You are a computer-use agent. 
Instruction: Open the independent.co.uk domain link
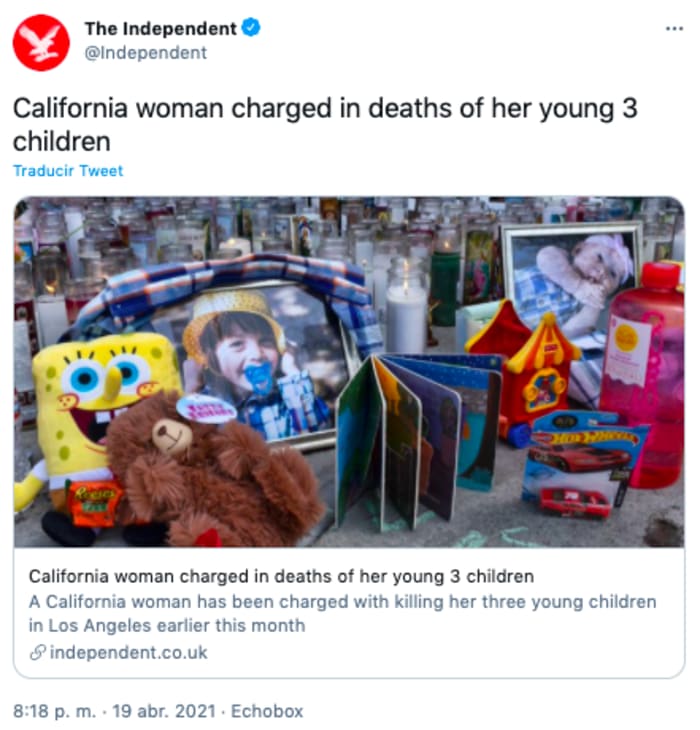tap(128, 653)
